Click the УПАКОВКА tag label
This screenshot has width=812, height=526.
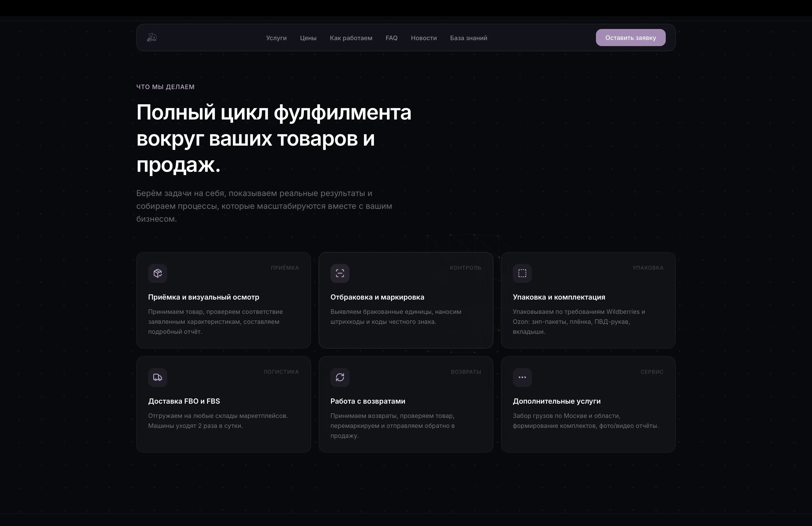[x=648, y=268]
